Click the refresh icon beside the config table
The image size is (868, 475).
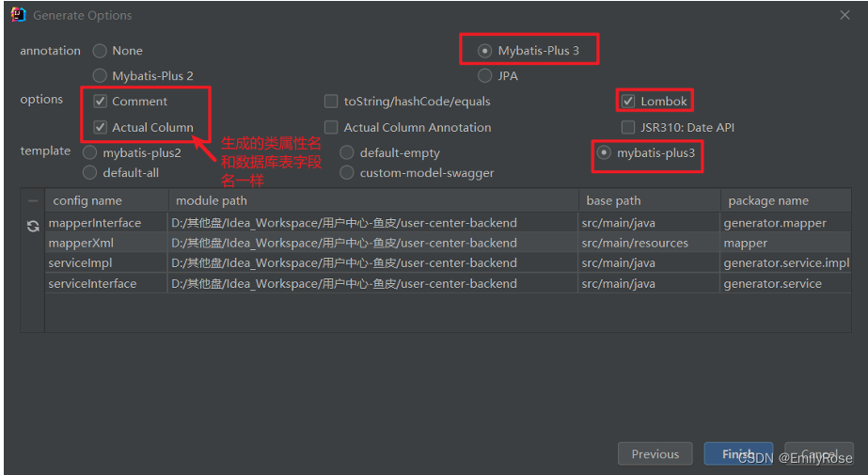(x=33, y=226)
